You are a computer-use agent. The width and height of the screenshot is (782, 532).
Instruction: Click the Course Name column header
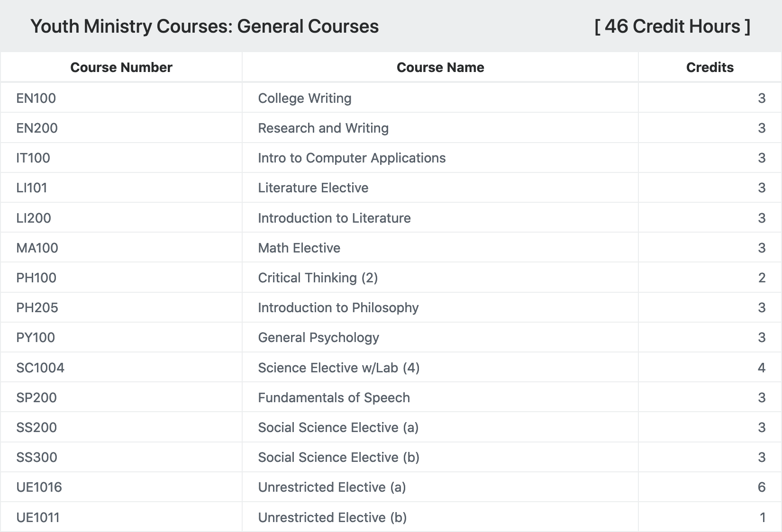(440, 67)
